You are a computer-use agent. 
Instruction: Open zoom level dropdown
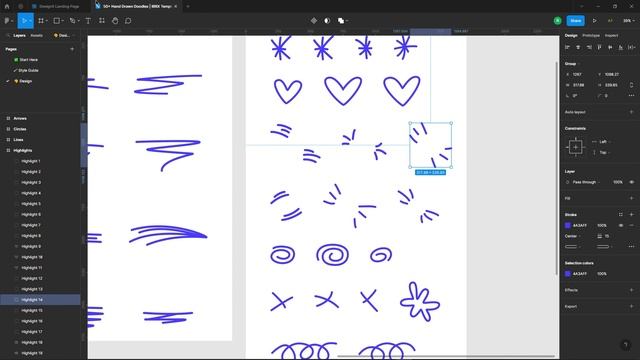click(x=628, y=21)
